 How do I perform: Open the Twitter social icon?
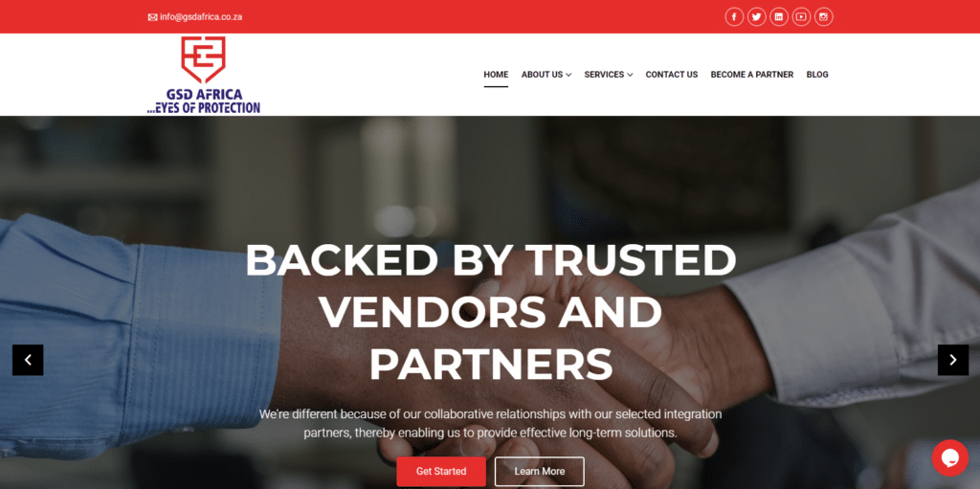(x=757, y=17)
